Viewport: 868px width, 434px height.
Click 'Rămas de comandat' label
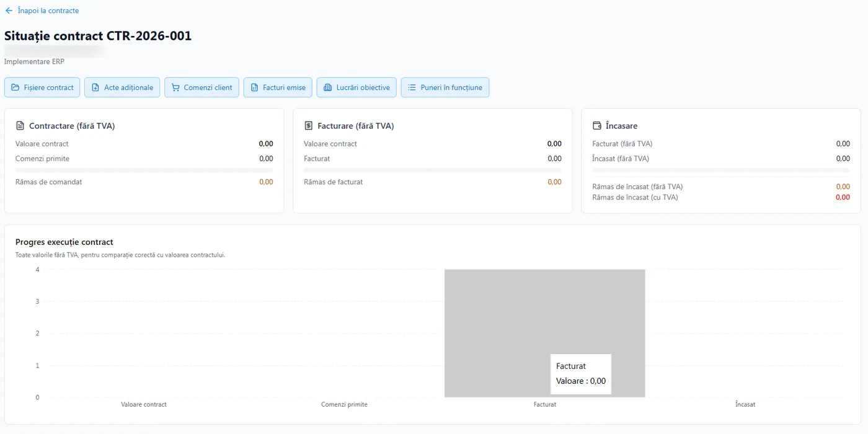[x=49, y=182]
